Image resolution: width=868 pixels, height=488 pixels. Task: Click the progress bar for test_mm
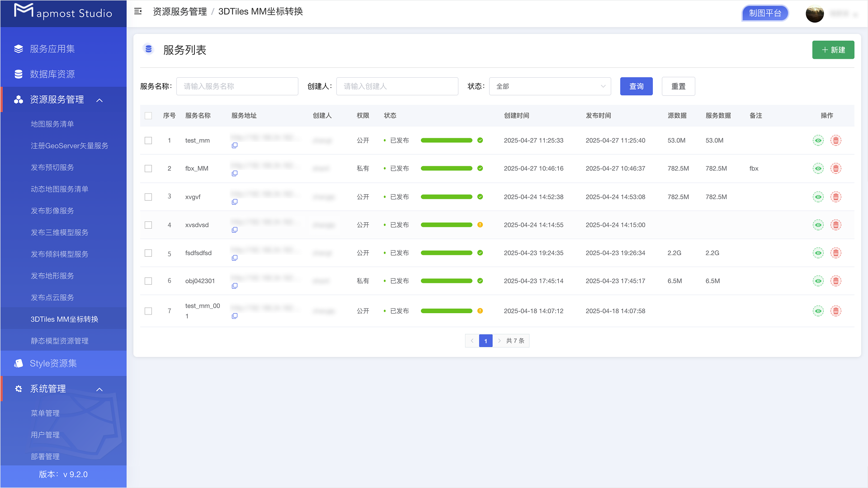click(446, 141)
